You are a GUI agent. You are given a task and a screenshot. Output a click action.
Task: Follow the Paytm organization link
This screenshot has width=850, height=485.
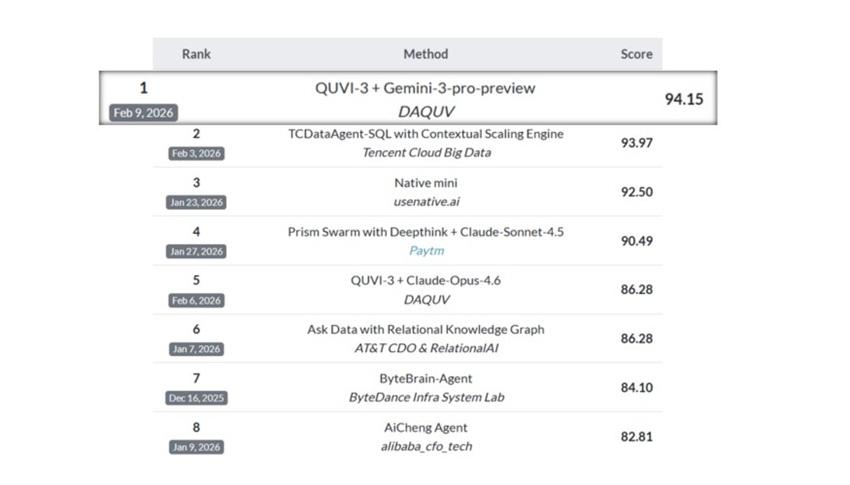[425, 250]
